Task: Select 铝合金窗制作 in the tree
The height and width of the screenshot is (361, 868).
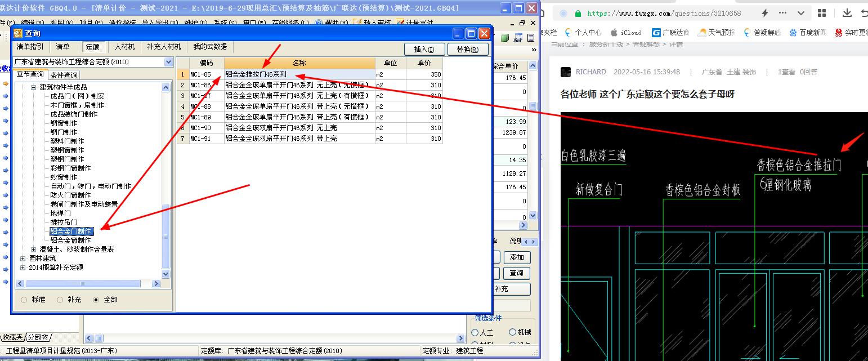Action: pyautogui.click(x=70, y=240)
